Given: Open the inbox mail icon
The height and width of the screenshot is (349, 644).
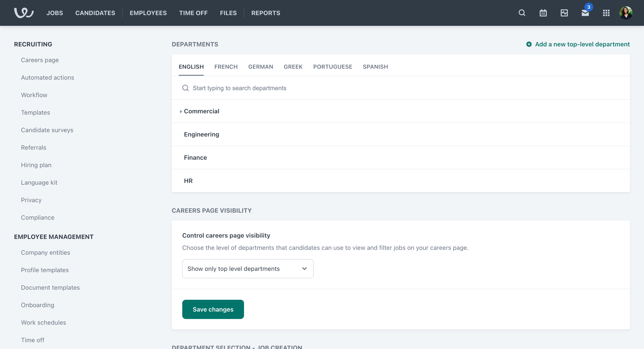Looking at the screenshot, I should (585, 13).
